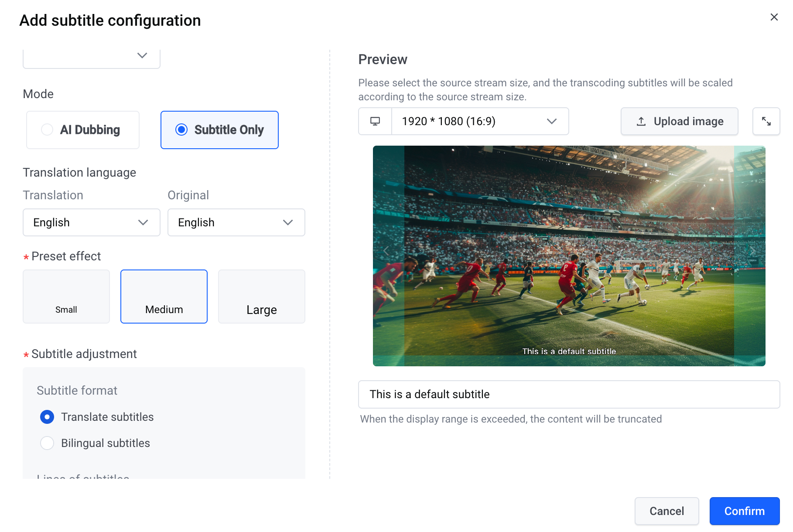This screenshot has height=532, width=793.
Task: Go to next preview image with right arrow
Action: pos(752,251)
